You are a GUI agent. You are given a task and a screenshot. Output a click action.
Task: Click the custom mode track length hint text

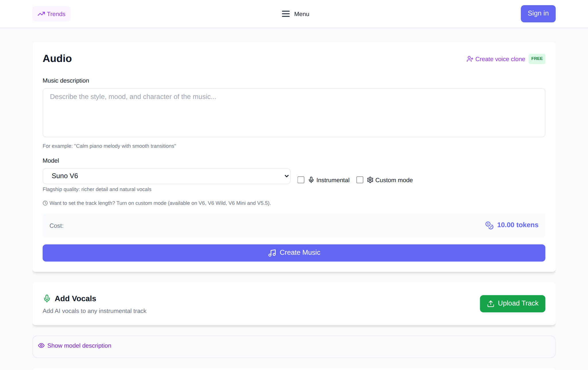[x=160, y=203]
